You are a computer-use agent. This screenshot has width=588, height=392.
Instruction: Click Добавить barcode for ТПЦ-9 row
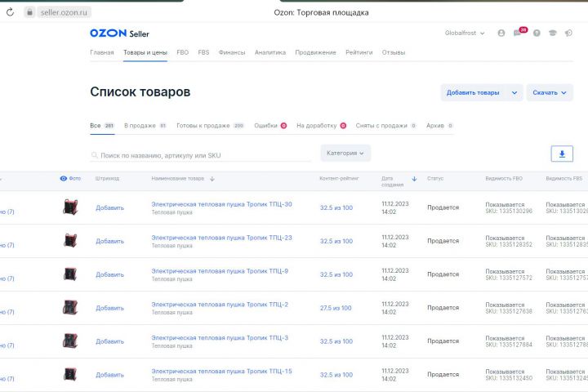pyautogui.click(x=109, y=274)
